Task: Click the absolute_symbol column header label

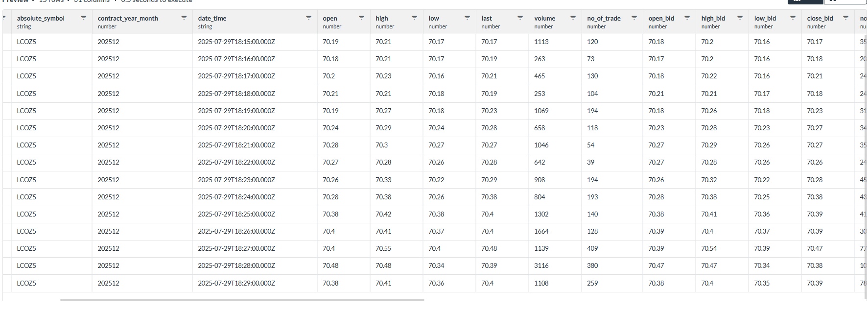Action: [x=41, y=18]
